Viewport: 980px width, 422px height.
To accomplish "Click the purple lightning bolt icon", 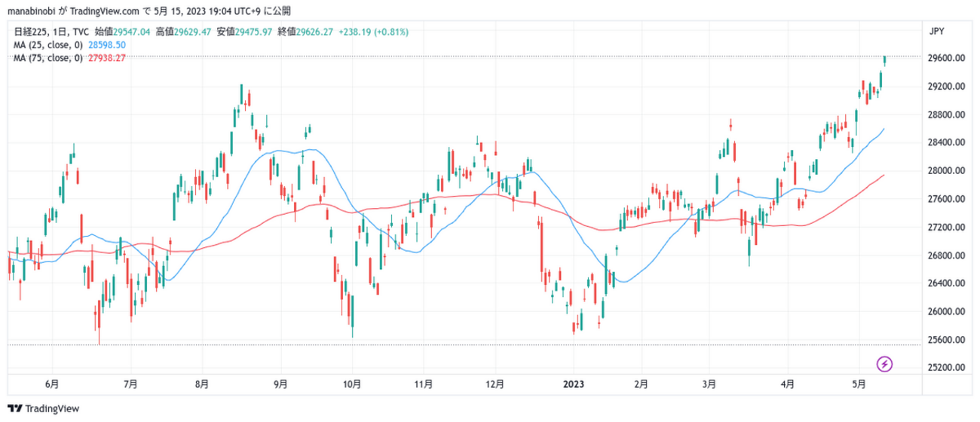I will click(x=885, y=364).
